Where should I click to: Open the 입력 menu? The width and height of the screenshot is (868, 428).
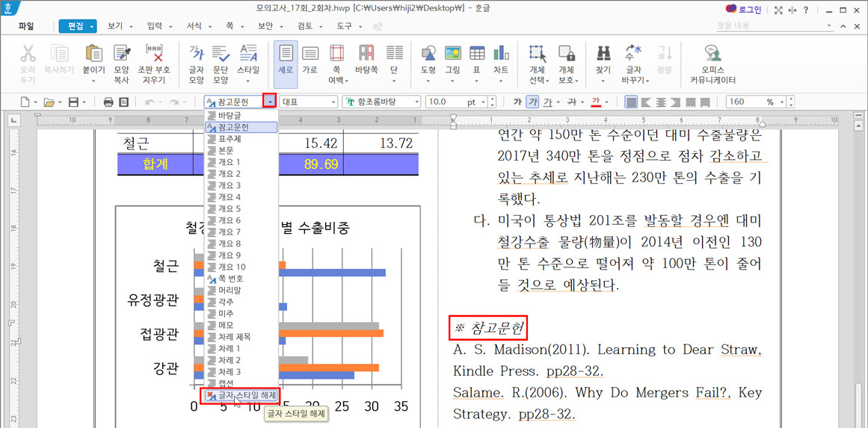pyautogui.click(x=155, y=26)
